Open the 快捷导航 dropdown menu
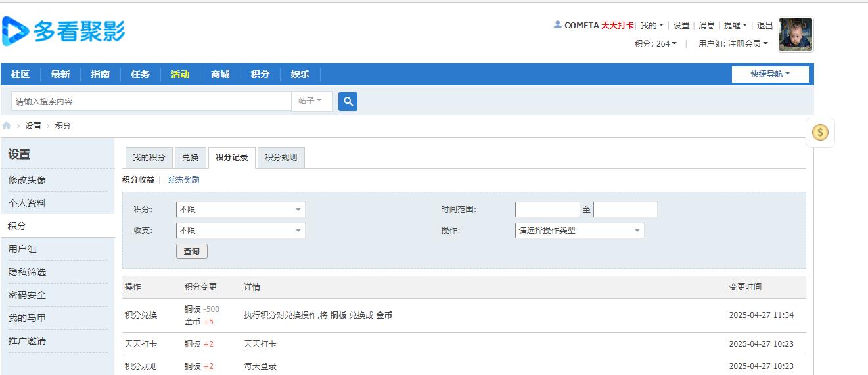The image size is (868, 375). tap(770, 74)
